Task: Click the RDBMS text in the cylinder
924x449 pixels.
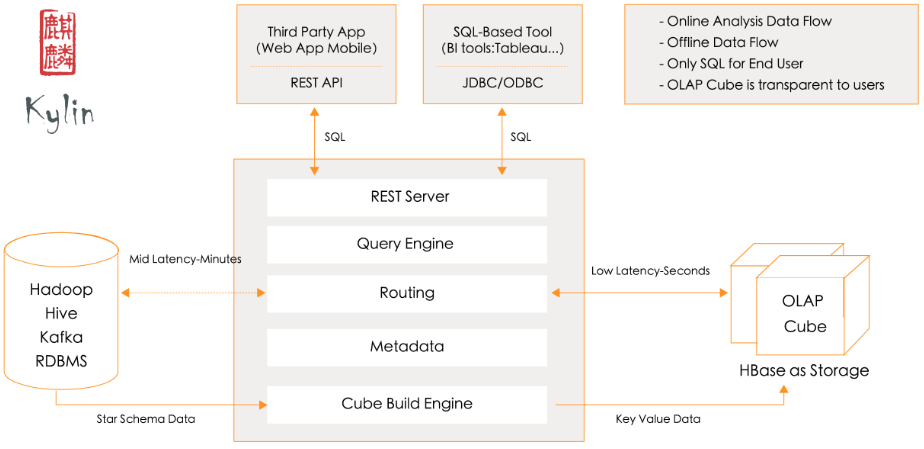Action: [61, 361]
